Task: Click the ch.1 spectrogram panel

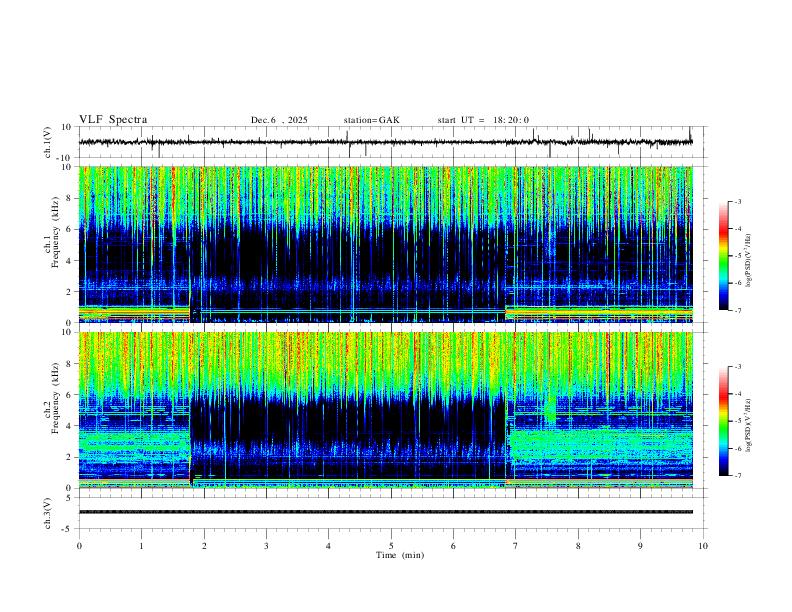Action: click(385, 244)
